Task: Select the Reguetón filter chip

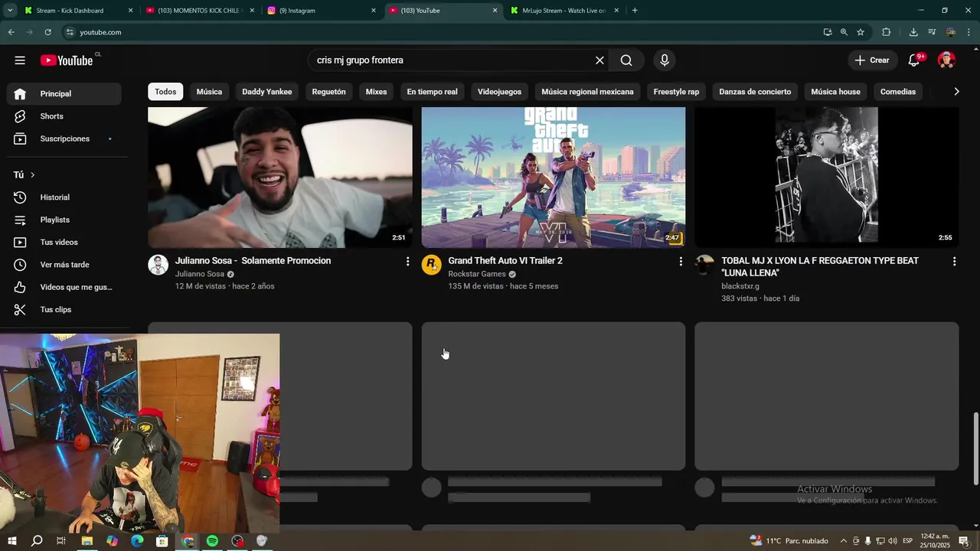Action: tap(328, 92)
